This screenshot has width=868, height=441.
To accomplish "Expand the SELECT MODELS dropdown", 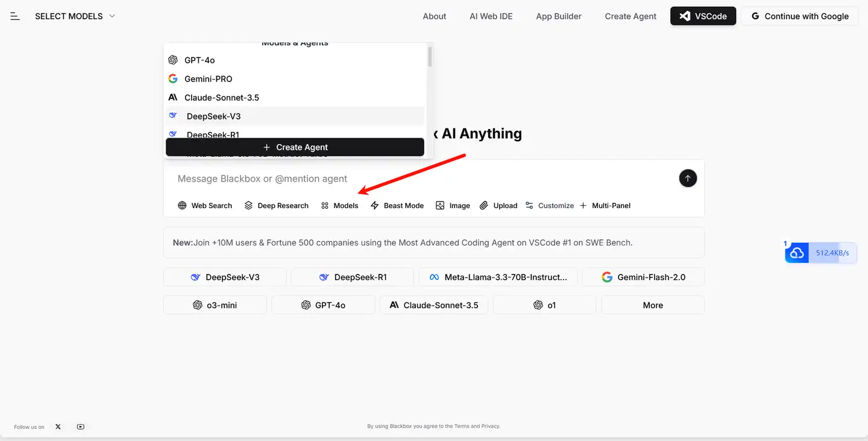I will click(75, 16).
